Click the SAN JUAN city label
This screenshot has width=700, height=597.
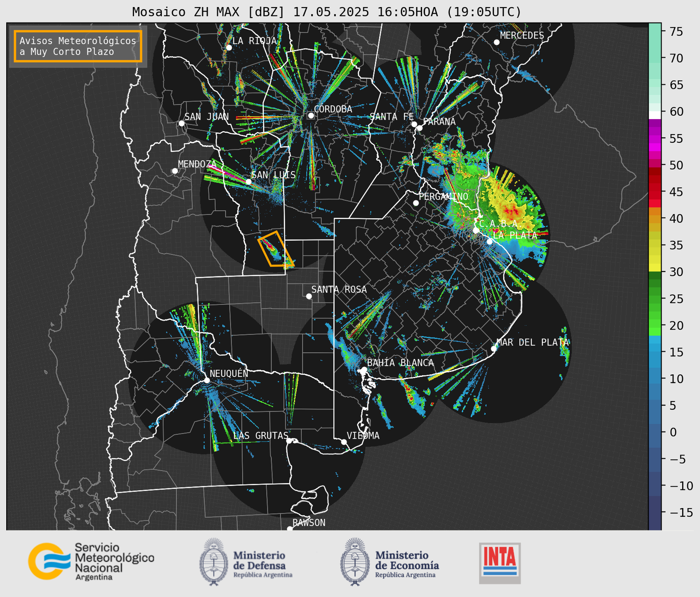pyautogui.click(x=206, y=117)
